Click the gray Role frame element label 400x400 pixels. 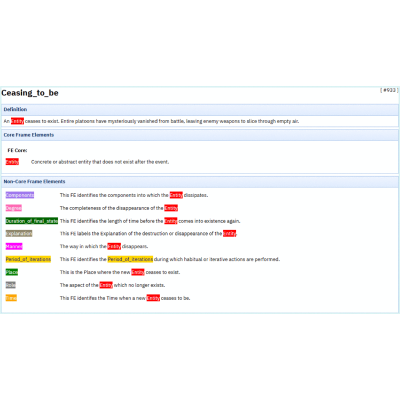point(11,285)
